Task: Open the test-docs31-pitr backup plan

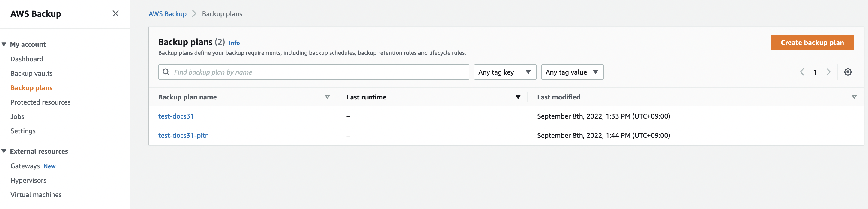Action: pos(183,135)
